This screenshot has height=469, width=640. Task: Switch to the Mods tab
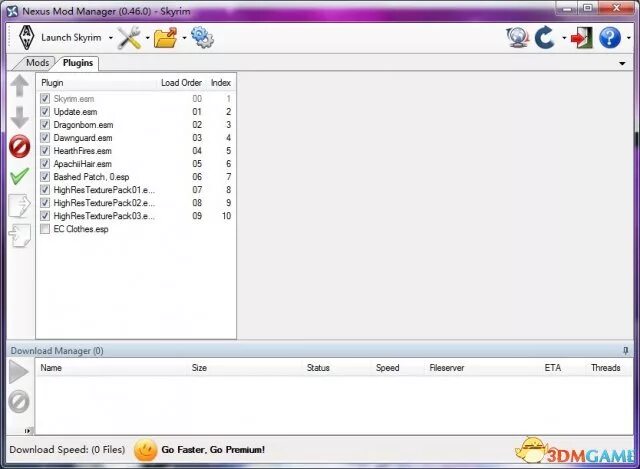(x=37, y=62)
